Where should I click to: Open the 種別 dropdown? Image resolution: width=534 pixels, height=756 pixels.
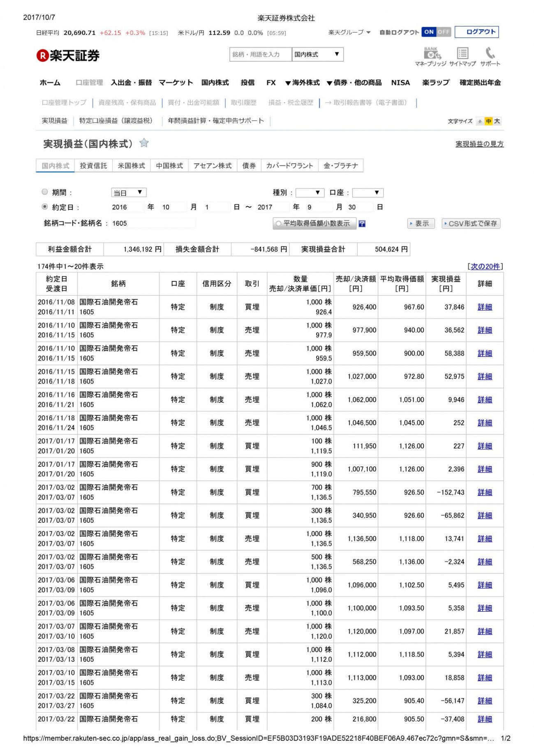pos(310,192)
